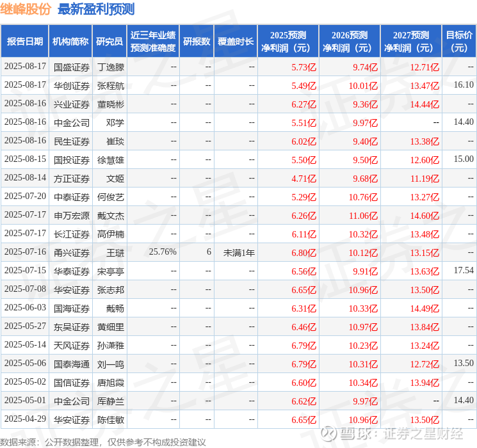This screenshot has width=477, height=448.
Task: Select the 2027预测净利润 column header
Action: (x=411, y=42)
